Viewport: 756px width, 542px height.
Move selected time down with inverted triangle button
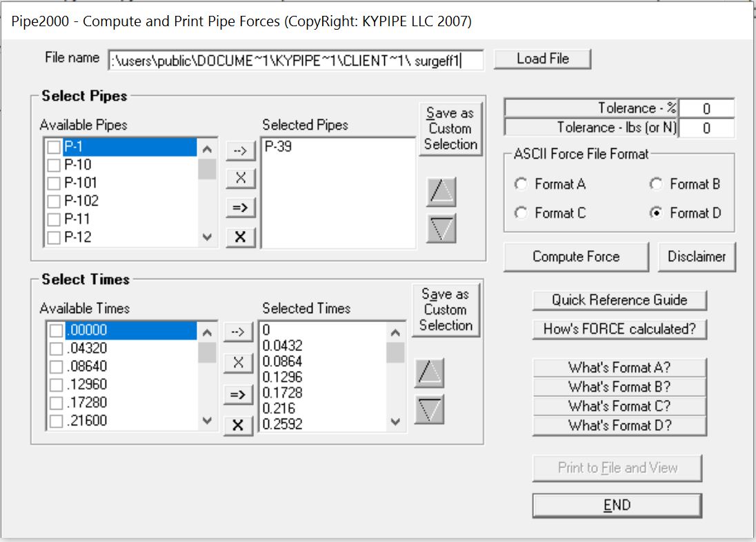pyautogui.click(x=429, y=410)
